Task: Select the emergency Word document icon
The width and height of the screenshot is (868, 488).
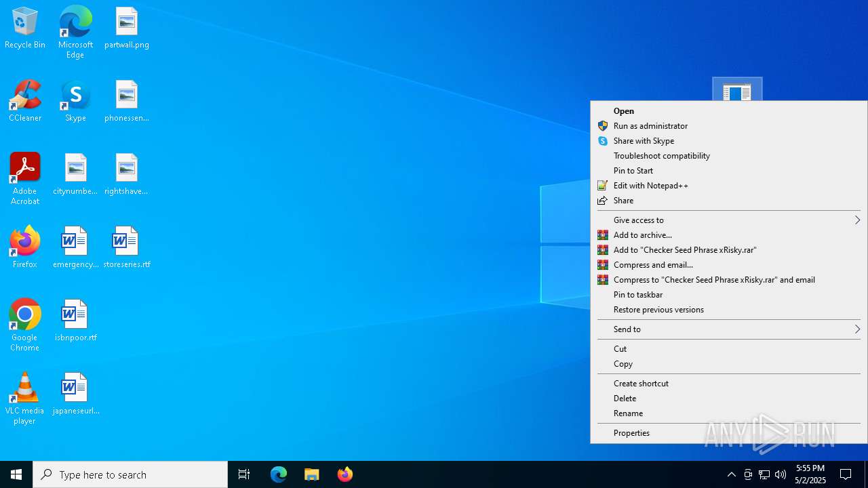Action: click(75, 248)
